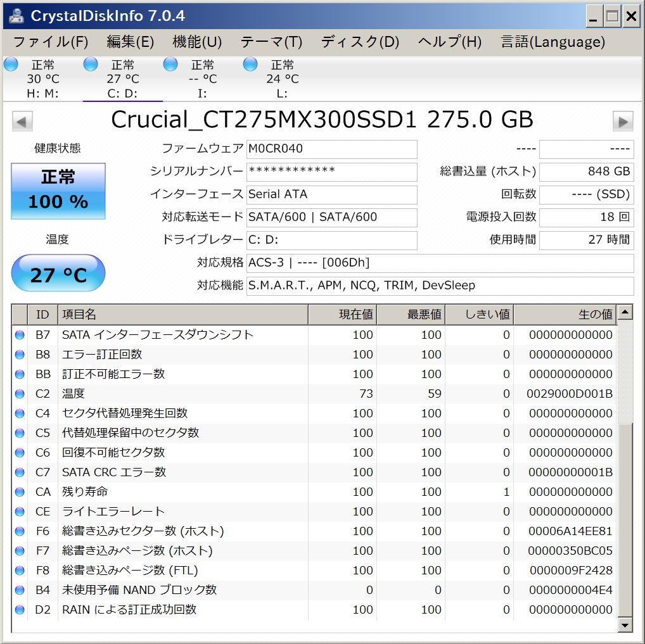
Task: Open the ファイル(F) menu
Action: (x=51, y=42)
